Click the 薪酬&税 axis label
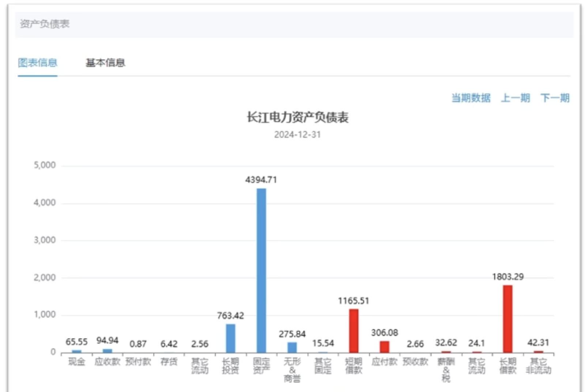 pos(446,370)
